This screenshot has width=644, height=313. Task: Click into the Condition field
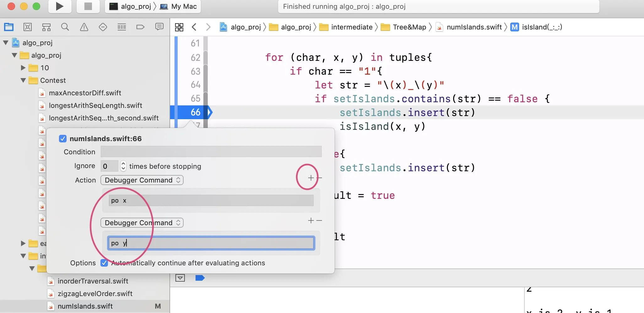click(x=211, y=151)
